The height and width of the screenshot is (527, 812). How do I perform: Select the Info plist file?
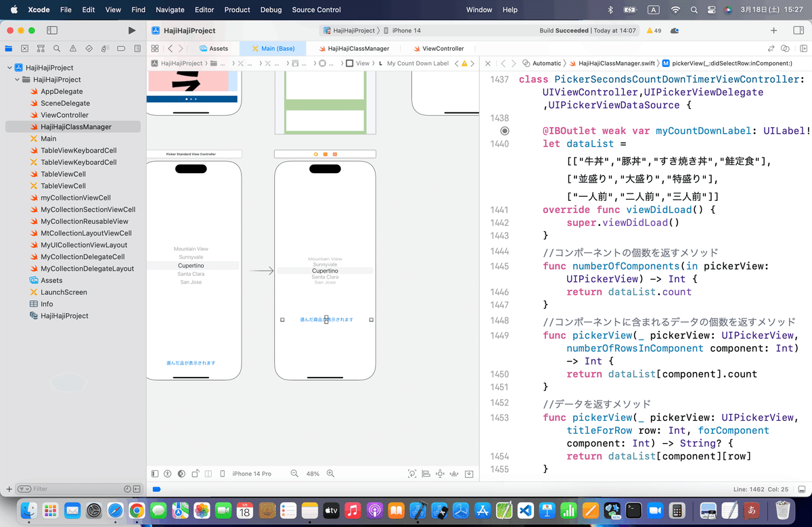click(47, 304)
